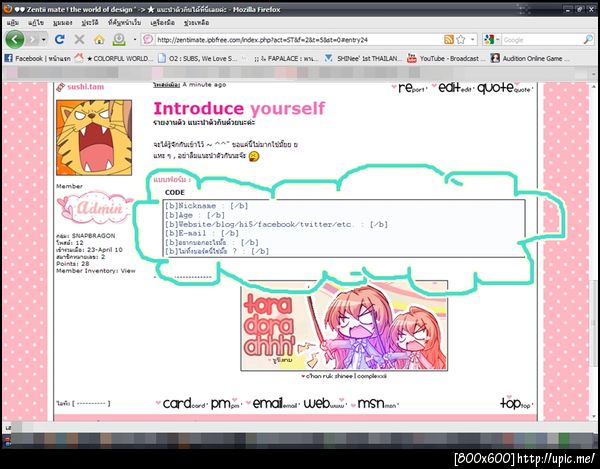
Task: Go to the Home page icon
Action: pos(99,39)
